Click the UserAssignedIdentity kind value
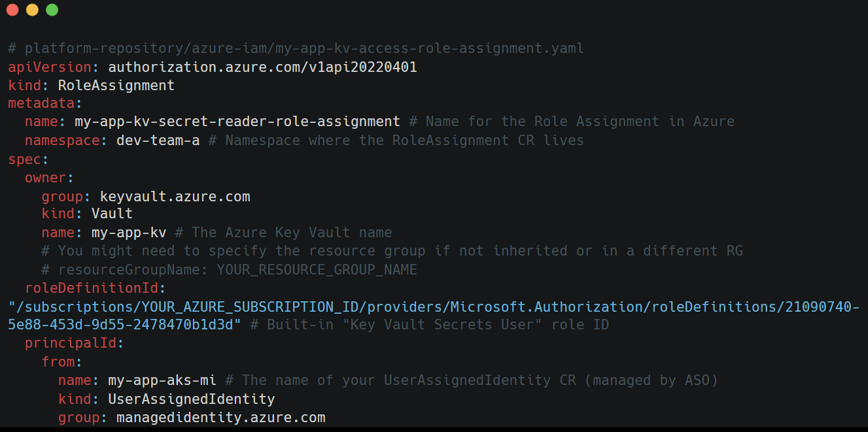Image resolution: width=868 pixels, height=432 pixels. pos(192,399)
